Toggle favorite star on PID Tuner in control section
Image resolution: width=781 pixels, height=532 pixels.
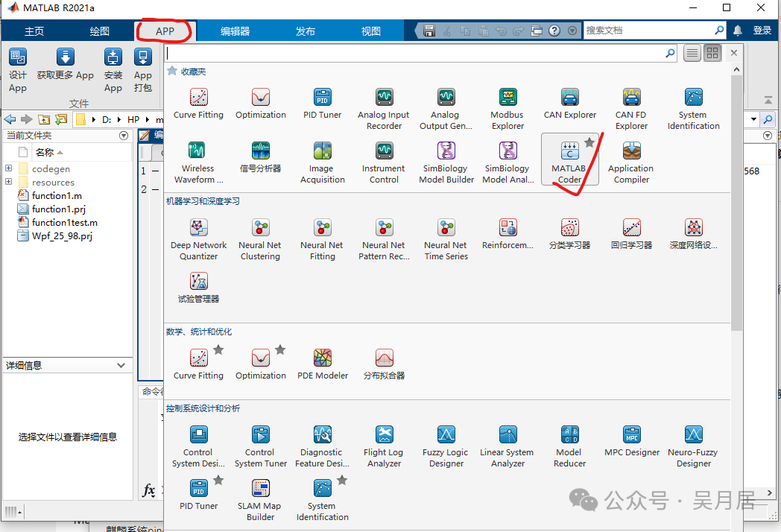tap(218, 480)
